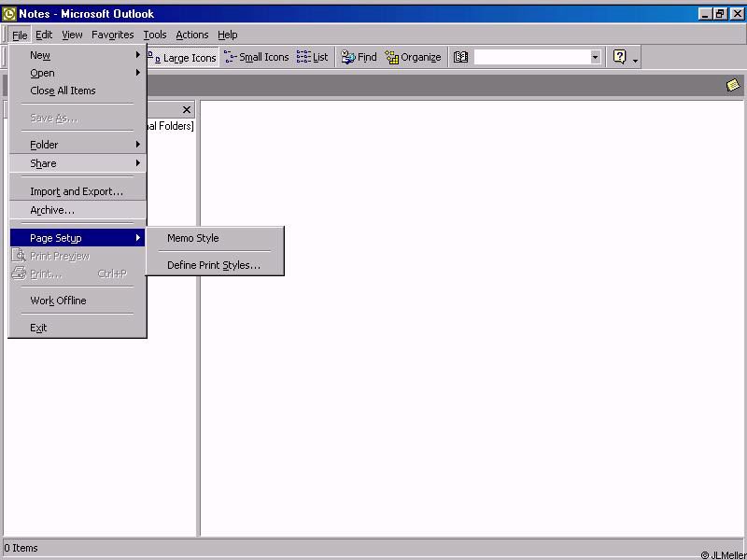This screenshot has width=747, height=560.
Task: Restore the Outlook window
Action: tap(719, 14)
